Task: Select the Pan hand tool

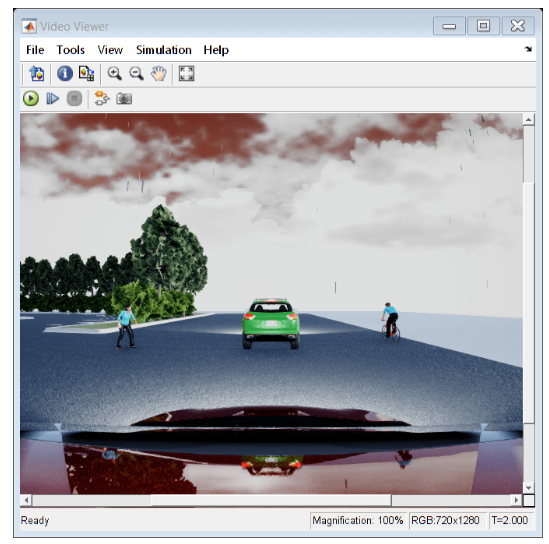Action: (159, 74)
